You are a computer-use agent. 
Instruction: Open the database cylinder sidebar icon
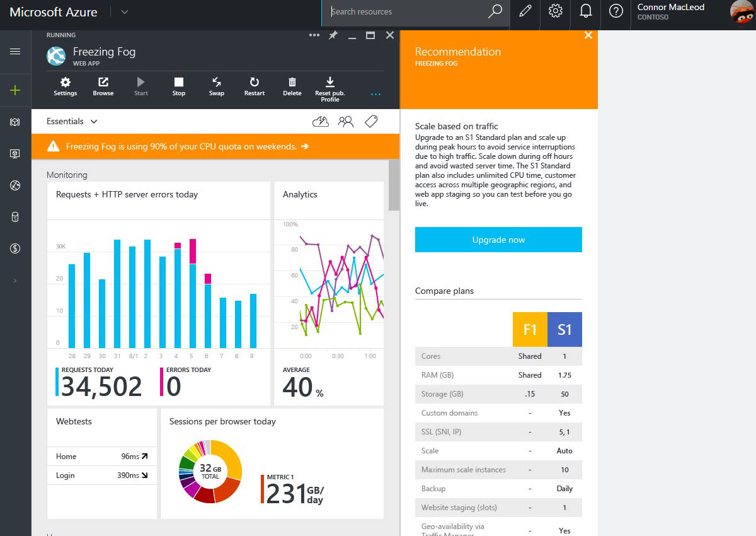tap(15, 217)
